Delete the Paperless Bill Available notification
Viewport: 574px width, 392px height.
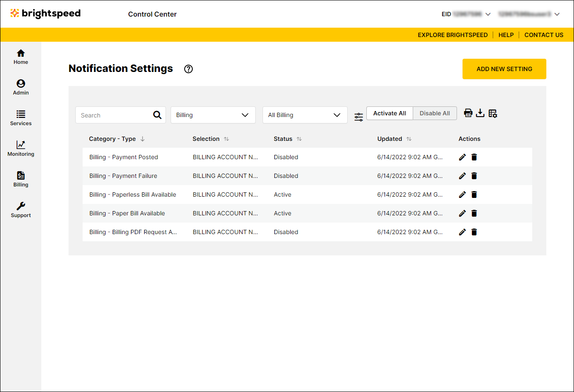pos(474,195)
